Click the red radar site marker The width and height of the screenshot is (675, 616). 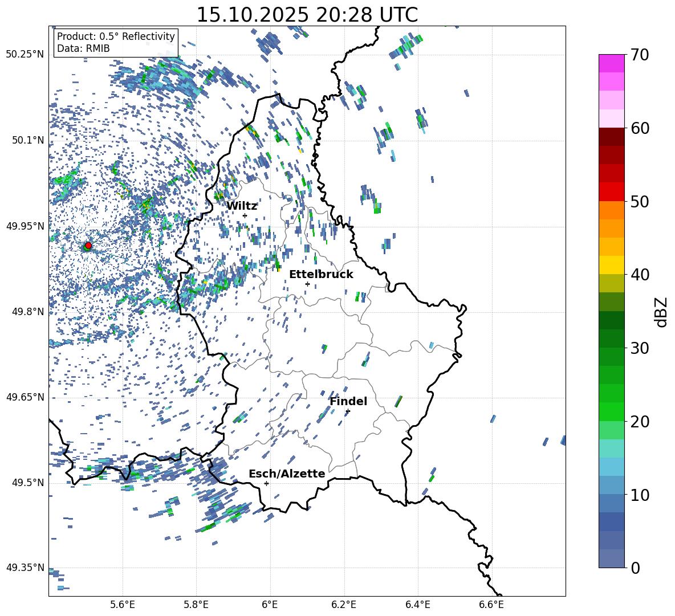[88, 246]
